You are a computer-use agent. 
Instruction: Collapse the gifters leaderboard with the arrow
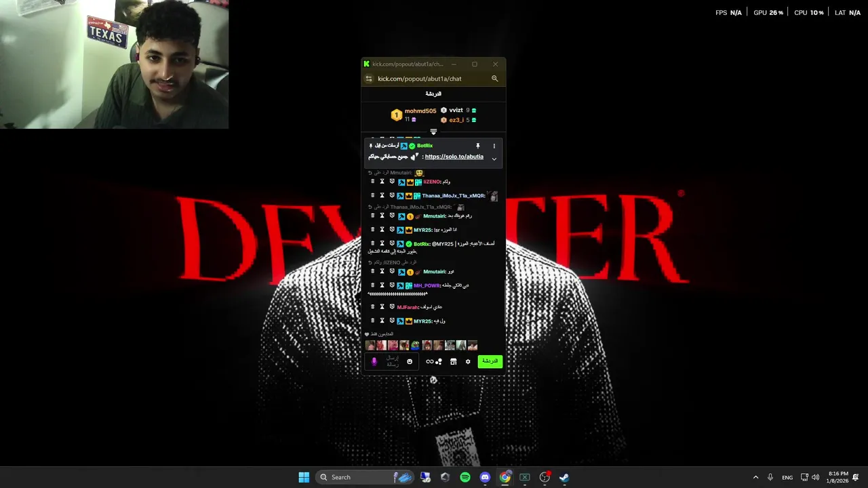click(433, 132)
